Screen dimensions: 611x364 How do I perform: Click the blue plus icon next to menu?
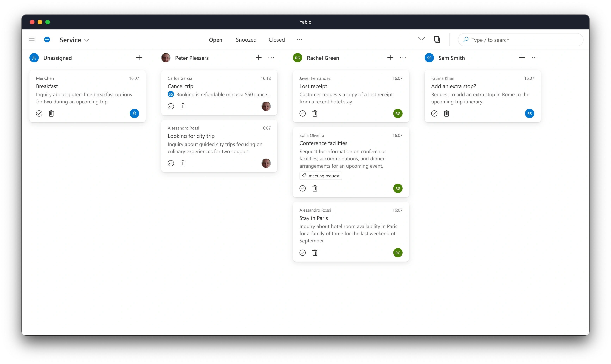(x=47, y=39)
